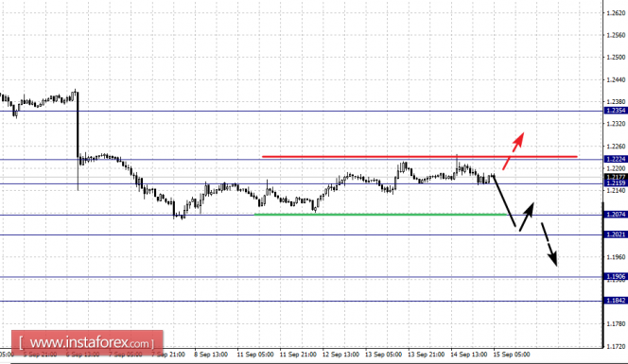Click the 1.2021 price level label
Viewport: 628px width, 364px height.
point(616,234)
